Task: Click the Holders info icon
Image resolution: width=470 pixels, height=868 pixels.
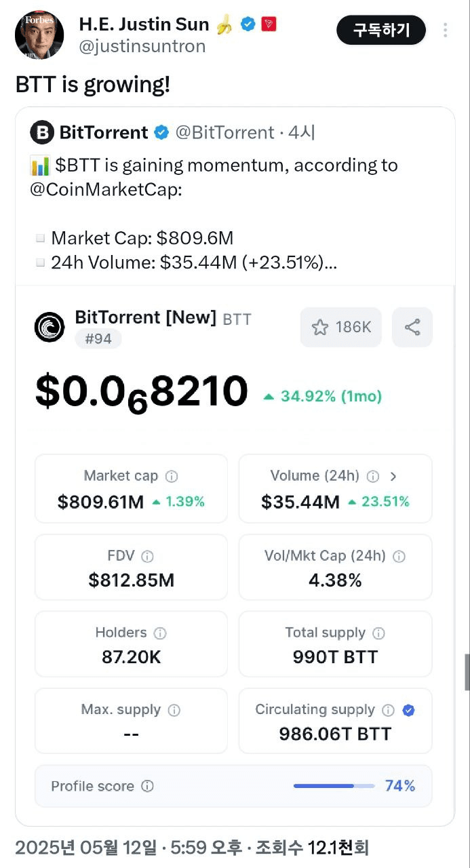Action: [x=160, y=633]
